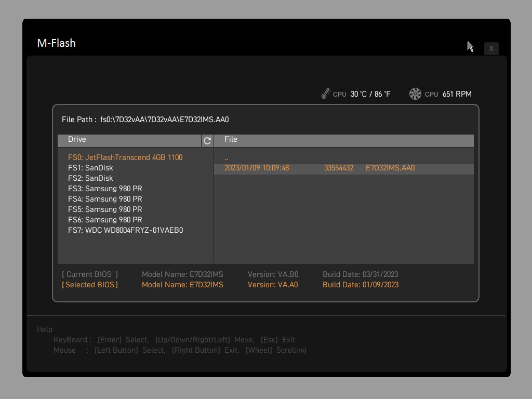Screen dimensions: 532x399
Task: Click the Current BIOS label
Action: tap(90, 274)
